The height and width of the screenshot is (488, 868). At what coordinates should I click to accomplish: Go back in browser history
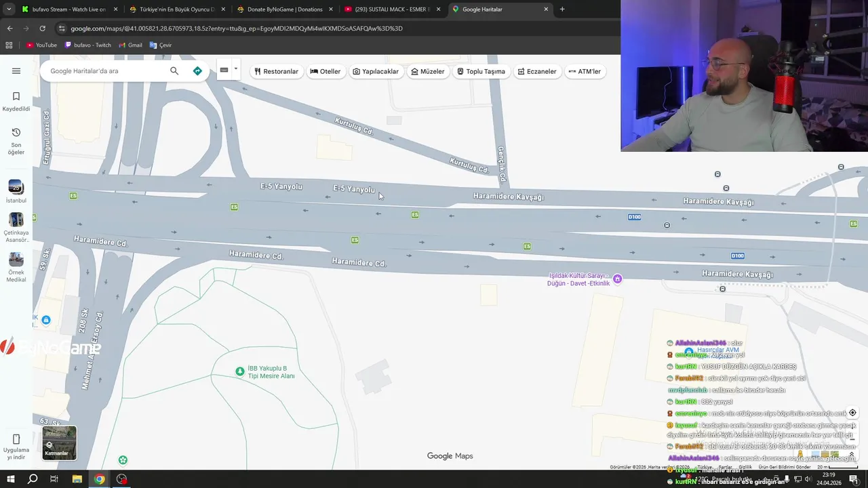(x=9, y=28)
